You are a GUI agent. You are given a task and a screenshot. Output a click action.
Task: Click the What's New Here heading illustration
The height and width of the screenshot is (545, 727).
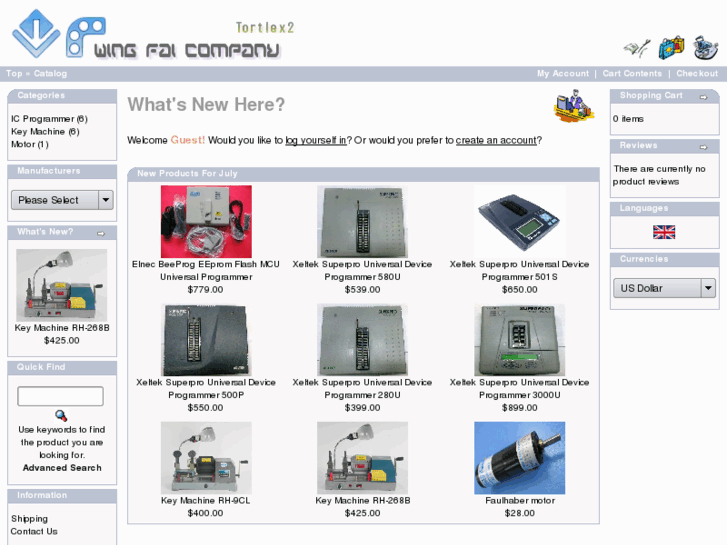[x=574, y=106]
